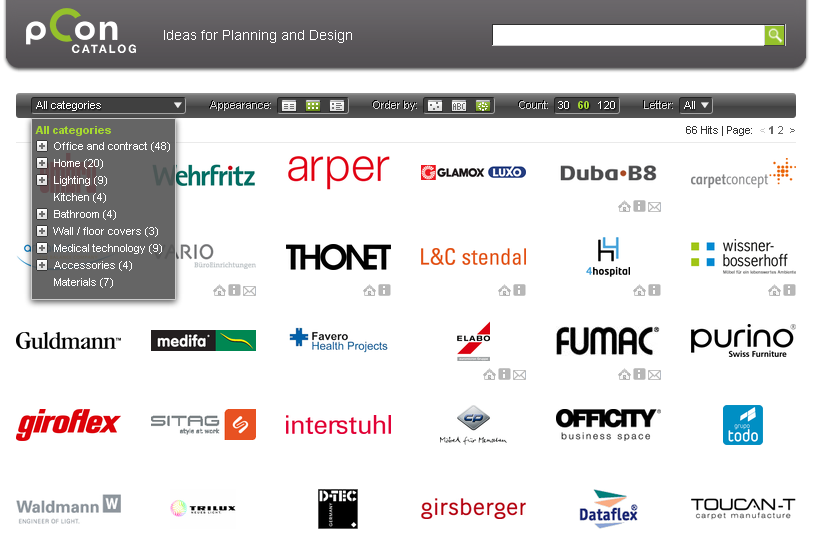Viewport: 813px width, 559px height.
Task: Expand Office and contract category
Action: point(42,146)
